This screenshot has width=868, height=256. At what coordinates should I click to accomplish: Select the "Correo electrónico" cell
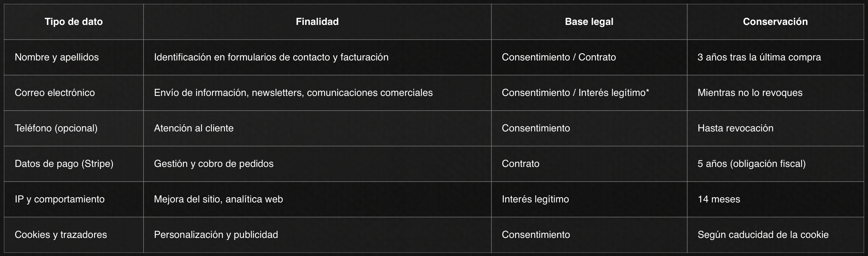coord(55,93)
